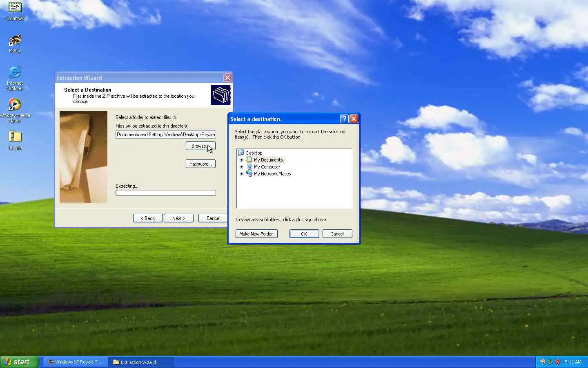Select My Documents in folder tree

point(268,160)
